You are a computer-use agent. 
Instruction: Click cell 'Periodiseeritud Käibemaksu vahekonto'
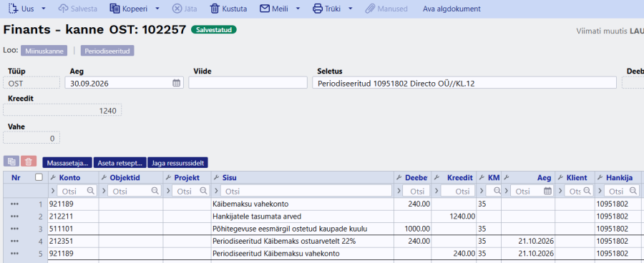coord(302,254)
